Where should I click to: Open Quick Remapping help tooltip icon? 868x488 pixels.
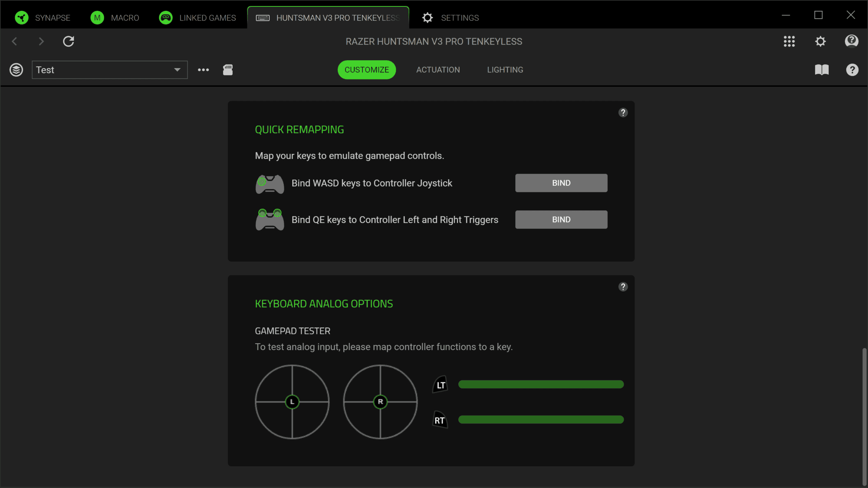623,113
